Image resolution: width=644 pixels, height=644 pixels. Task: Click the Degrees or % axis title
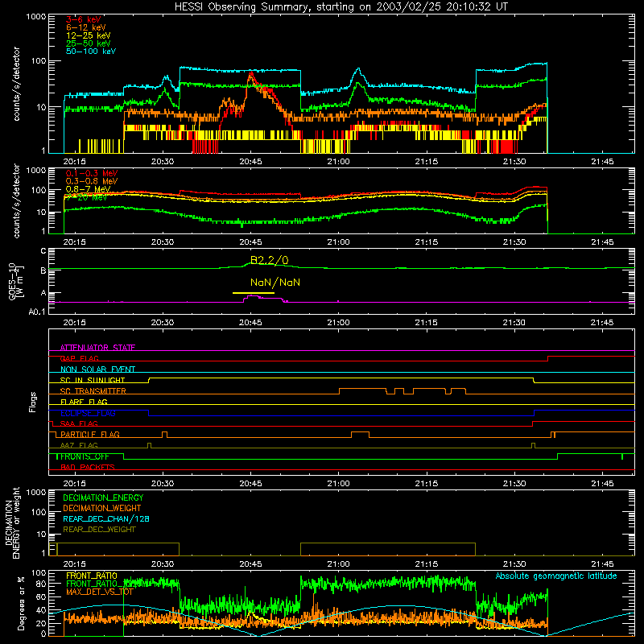pos(21,603)
